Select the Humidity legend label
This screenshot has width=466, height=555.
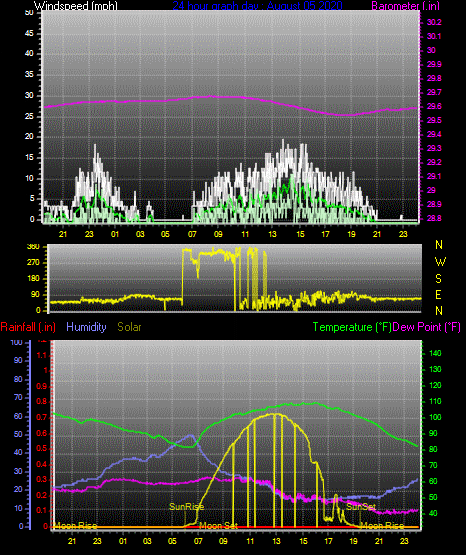pyautogui.click(x=86, y=327)
